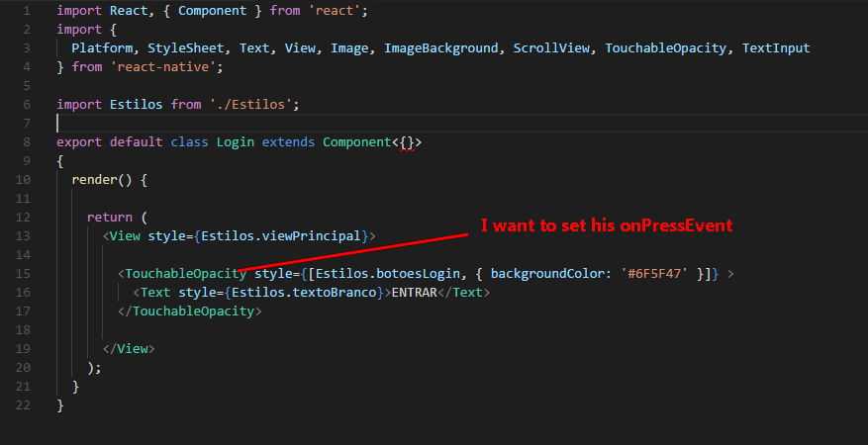Screen dimensions: 868x445
Task: Click 'ScrollView' in the import list
Action: 551,48
